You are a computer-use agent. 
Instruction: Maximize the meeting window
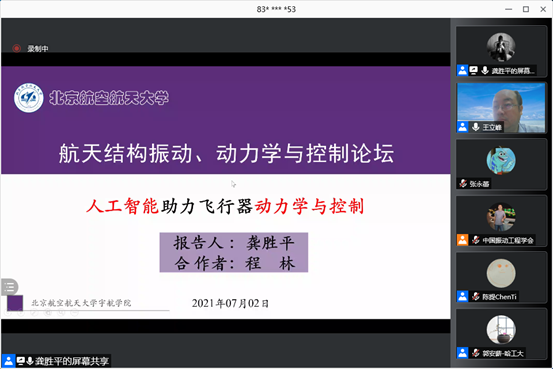[x=526, y=9]
